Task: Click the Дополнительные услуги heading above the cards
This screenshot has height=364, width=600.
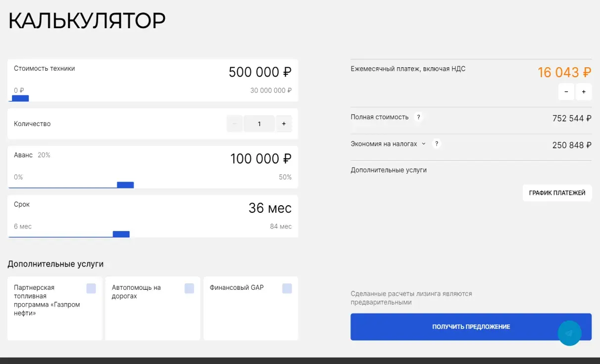Action: tap(55, 264)
